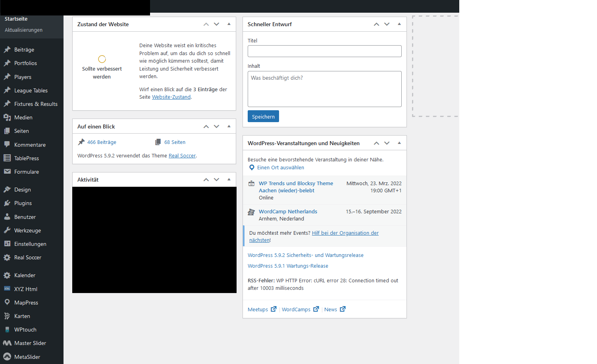Move Auf einen Blick panel down
This screenshot has height=364, width=597.
pos(216,126)
